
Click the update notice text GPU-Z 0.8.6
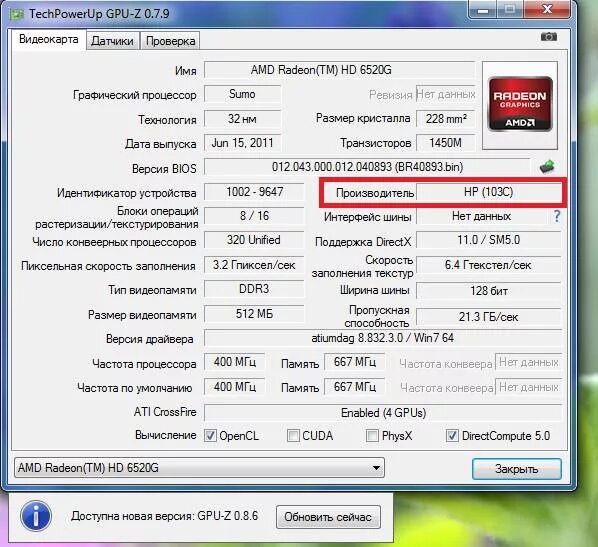[x=164, y=516]
